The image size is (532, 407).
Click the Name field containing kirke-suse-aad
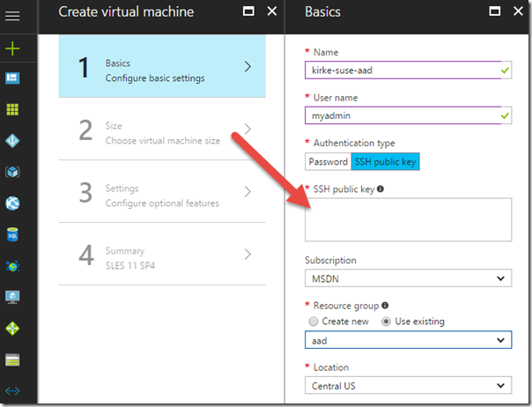[408, 70]
